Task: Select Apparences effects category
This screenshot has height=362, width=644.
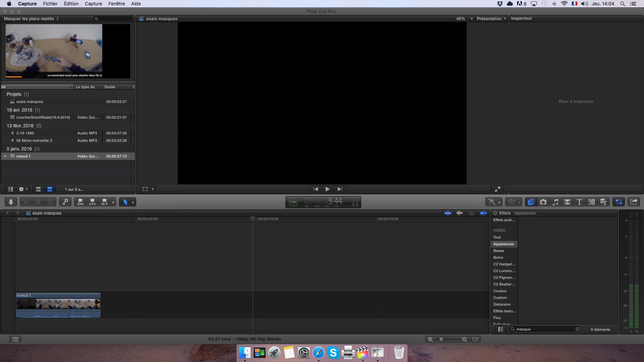Action: click(503, 244)
